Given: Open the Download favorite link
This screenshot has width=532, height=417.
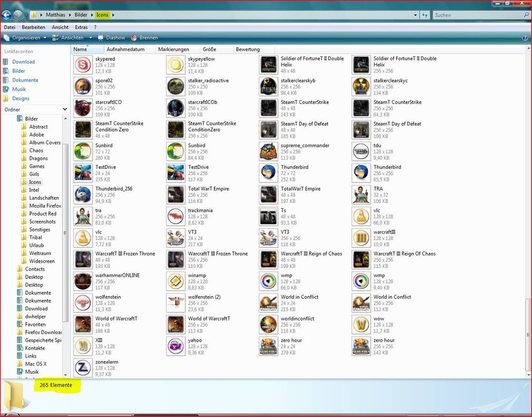Looking at the screenshot, I should pos(23,62).
